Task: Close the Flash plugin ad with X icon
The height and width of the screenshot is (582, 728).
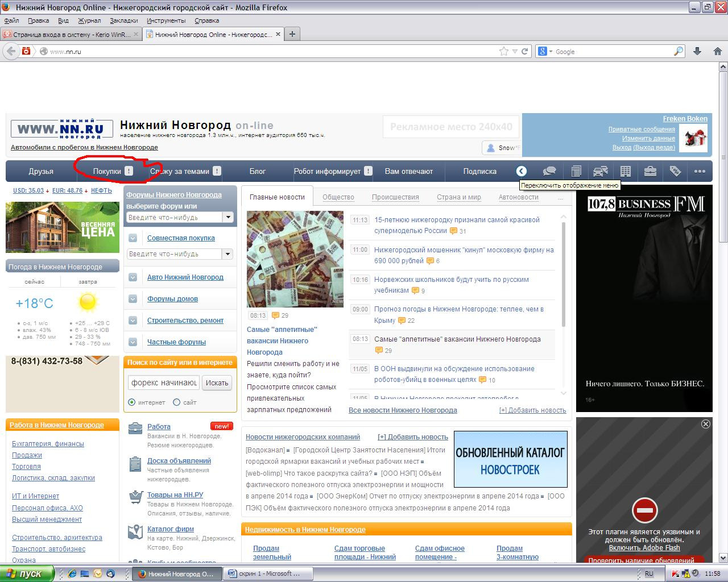Action: coord(705,424)
